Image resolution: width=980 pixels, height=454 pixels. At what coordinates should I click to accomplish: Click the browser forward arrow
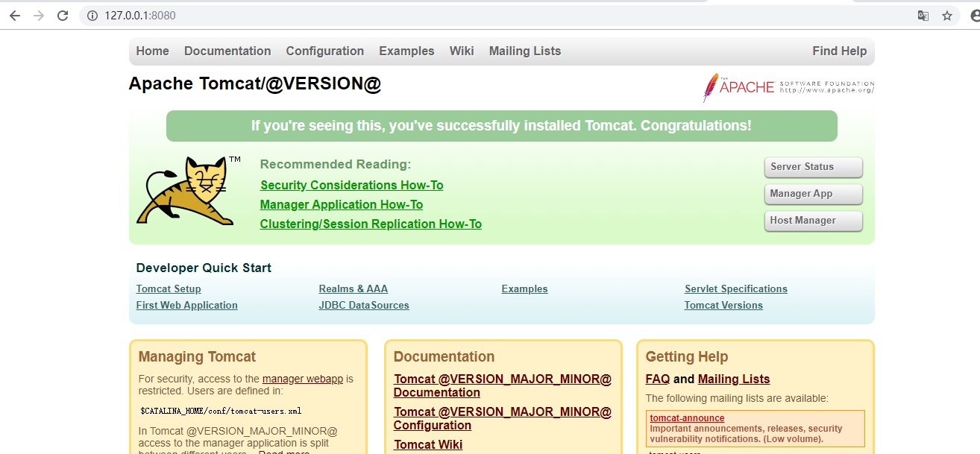(39, 16)
